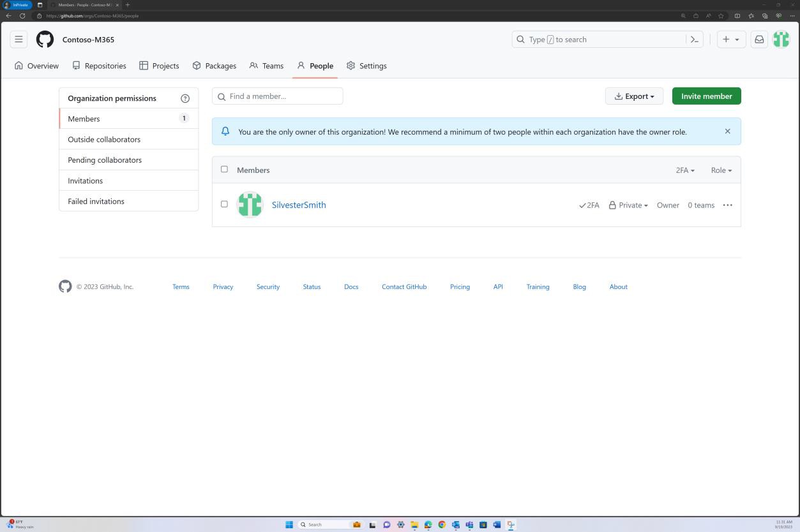Click the Invite member button
The height and width of the screenshot is (532, 800).
tap(706, 96)
